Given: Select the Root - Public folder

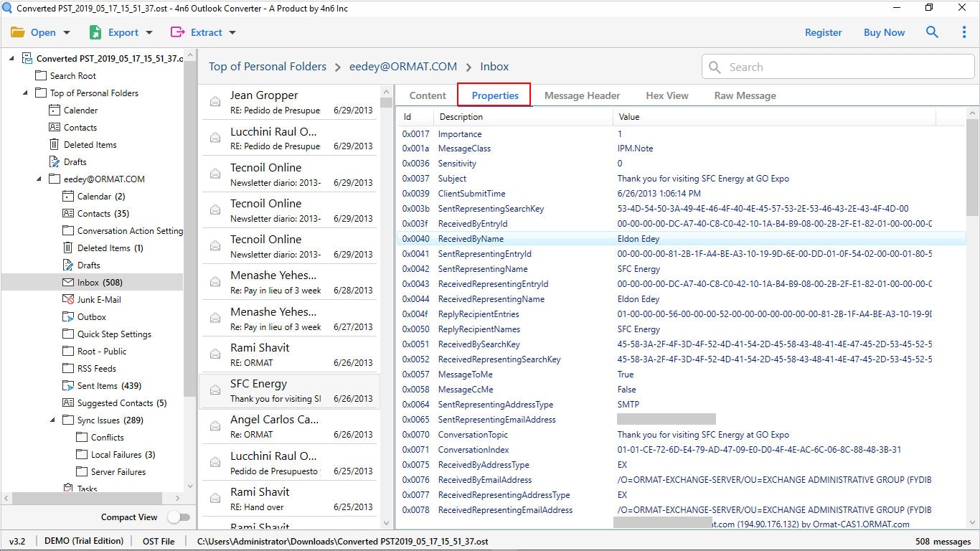Looking at the screenshot, I should tap(102, 352).
